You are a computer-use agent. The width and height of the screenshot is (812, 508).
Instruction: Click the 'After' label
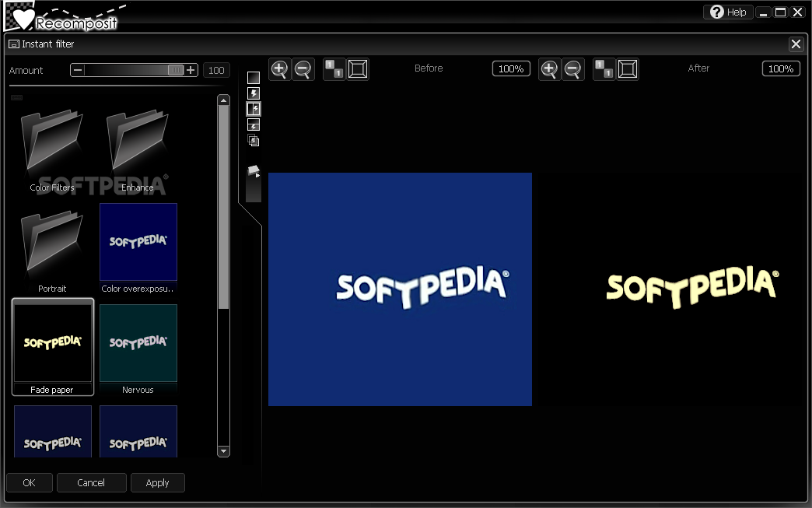click(698, 68)
